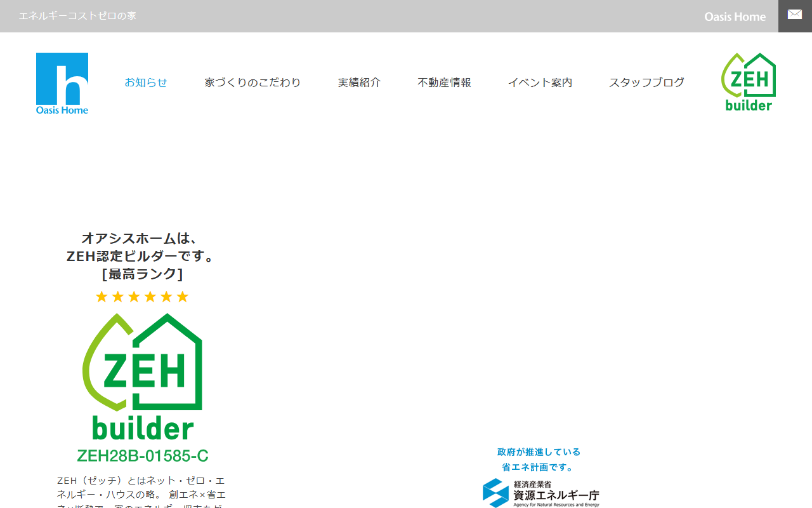Image resolution: width=812 pixels, height=508 pixels.
Task: Visit スタッフブログ page
Action: click(x=646, y=83)
